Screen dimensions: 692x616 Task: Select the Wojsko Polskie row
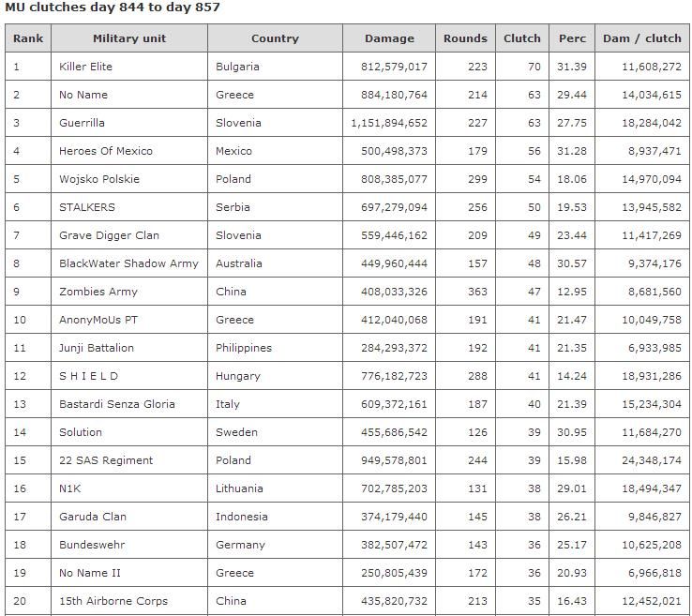347,179
